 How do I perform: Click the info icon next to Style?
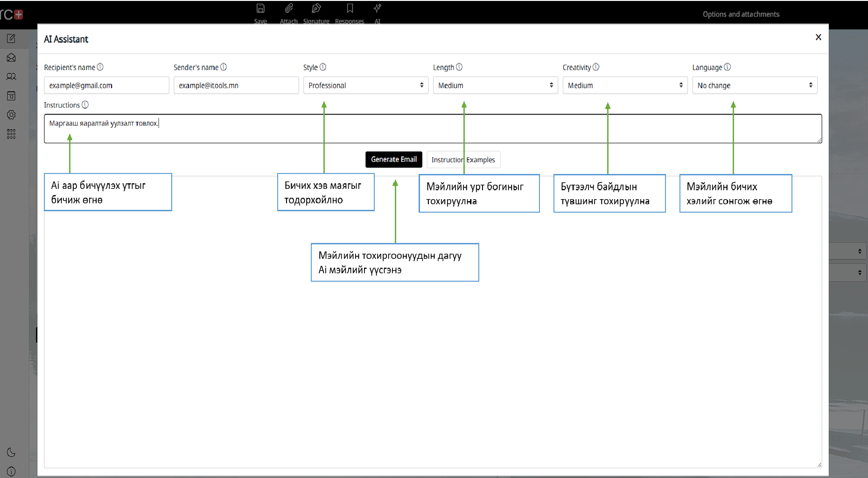tap(323, 67)
